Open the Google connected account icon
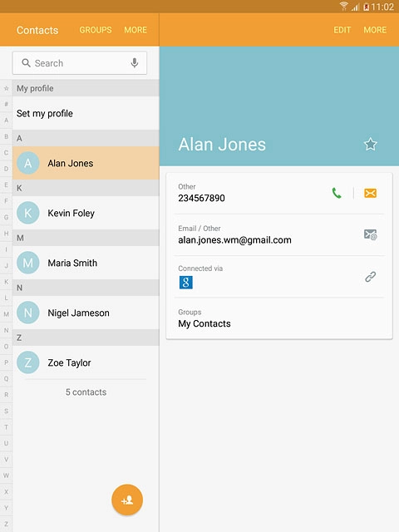 tap(186, 283)
